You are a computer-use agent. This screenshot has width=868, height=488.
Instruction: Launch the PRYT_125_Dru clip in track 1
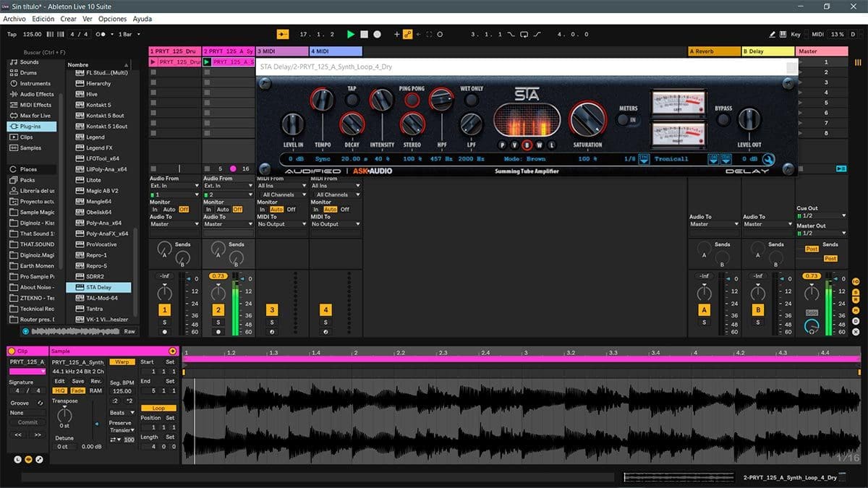153,62
